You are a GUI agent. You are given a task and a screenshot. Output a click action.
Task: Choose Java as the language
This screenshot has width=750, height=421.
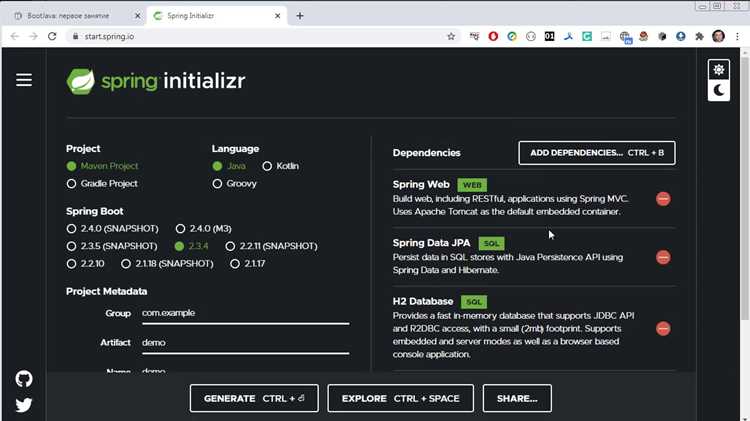click(217, 166)
